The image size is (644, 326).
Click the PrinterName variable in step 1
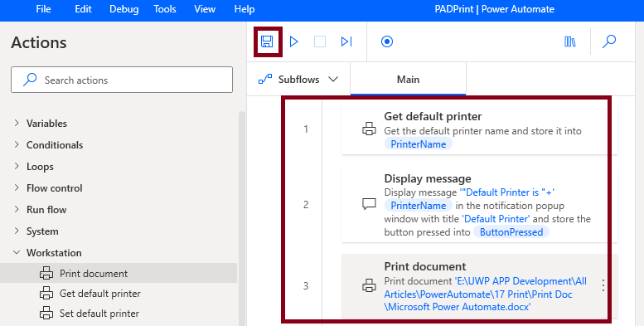point(418,144)
